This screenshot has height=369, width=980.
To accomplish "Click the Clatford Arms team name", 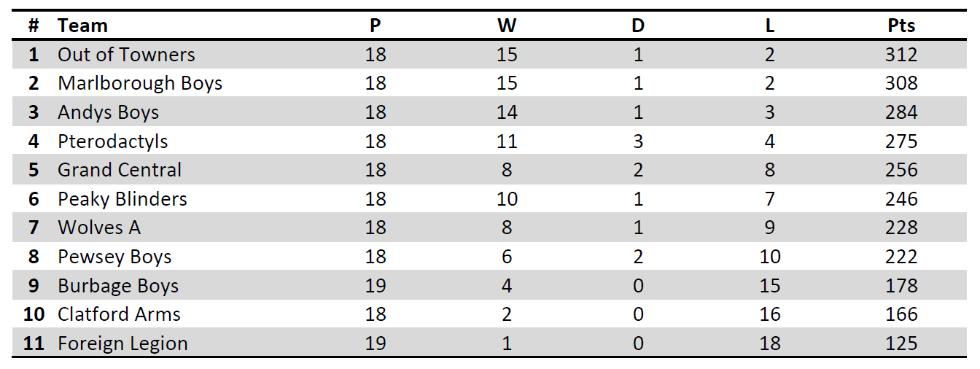I will pyautogui.click(x=119, y=314).
